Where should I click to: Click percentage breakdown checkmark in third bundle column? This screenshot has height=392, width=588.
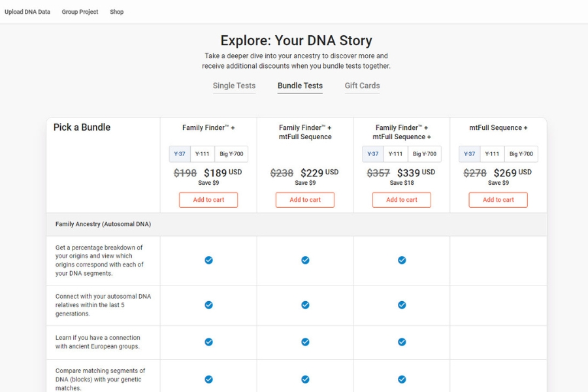point(402,260)
